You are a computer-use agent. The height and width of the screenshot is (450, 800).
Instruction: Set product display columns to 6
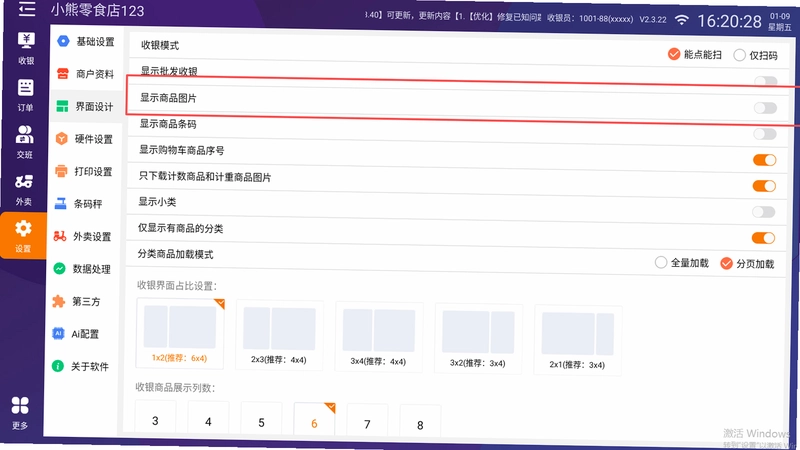(314, 421)
